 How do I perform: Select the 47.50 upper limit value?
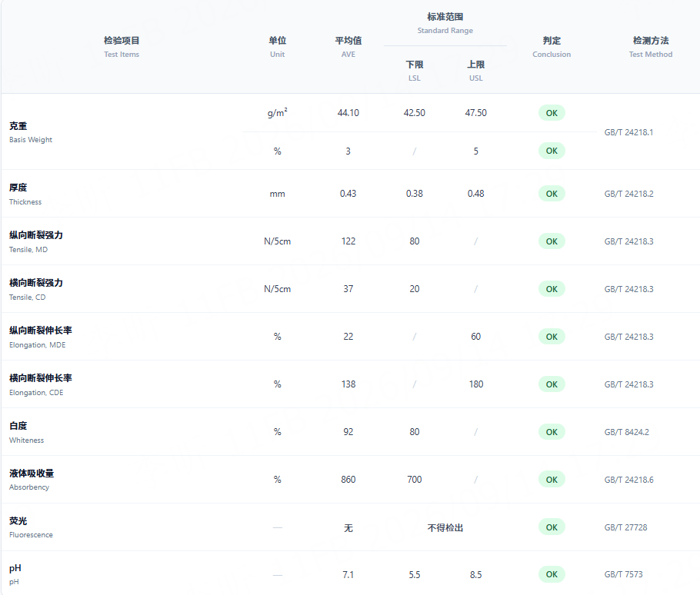(x=476, y=113)
